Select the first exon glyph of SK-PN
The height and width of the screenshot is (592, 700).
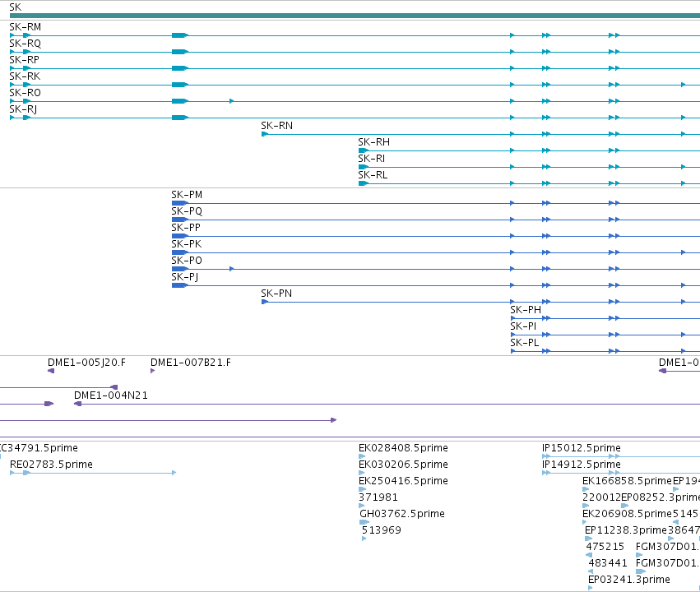pos(265,302)
